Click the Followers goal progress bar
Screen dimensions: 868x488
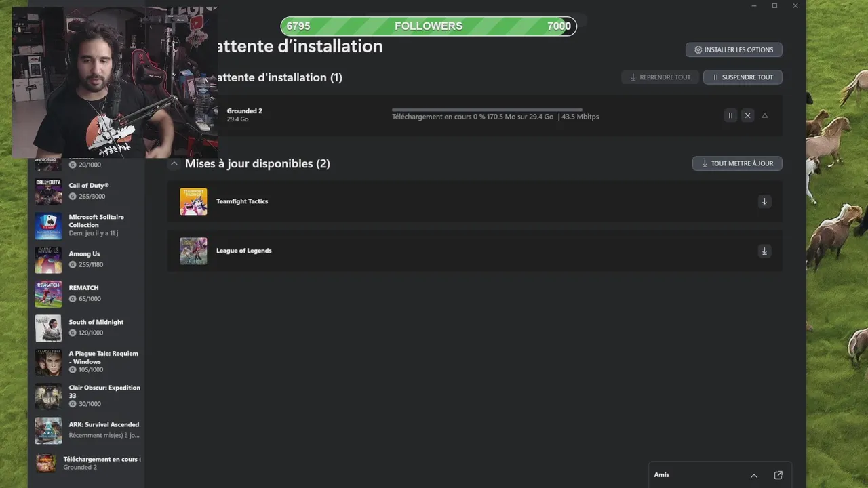(x=429, y=26)
